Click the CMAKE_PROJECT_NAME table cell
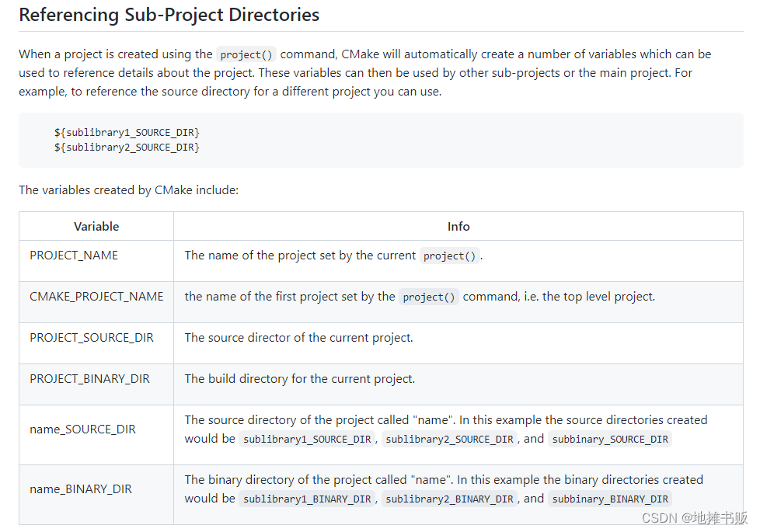760x532 pixels. pos(96,297)
